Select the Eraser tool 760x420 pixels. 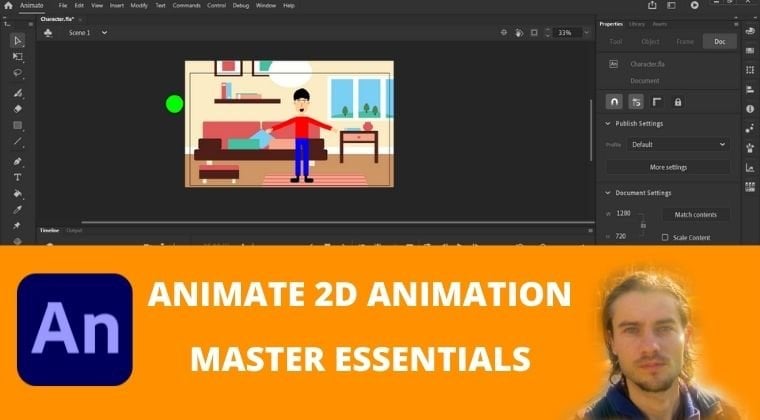coord(17,108)
